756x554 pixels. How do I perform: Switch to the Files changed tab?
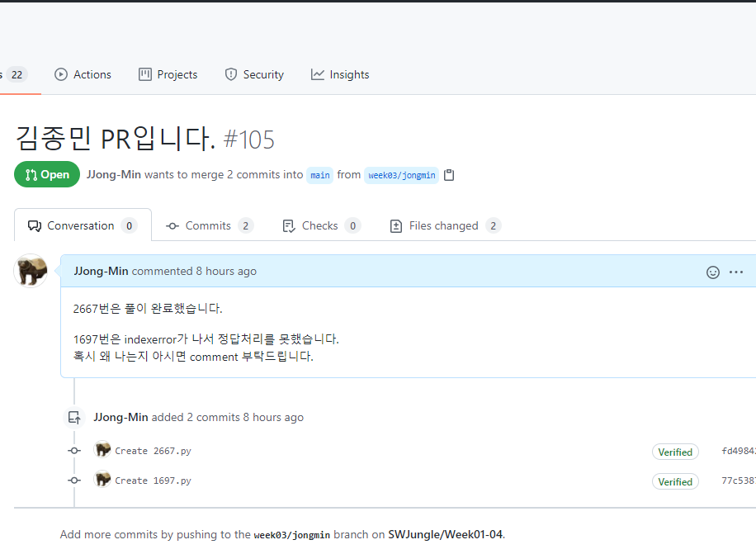pyautogui.click(x=445, y=225)
